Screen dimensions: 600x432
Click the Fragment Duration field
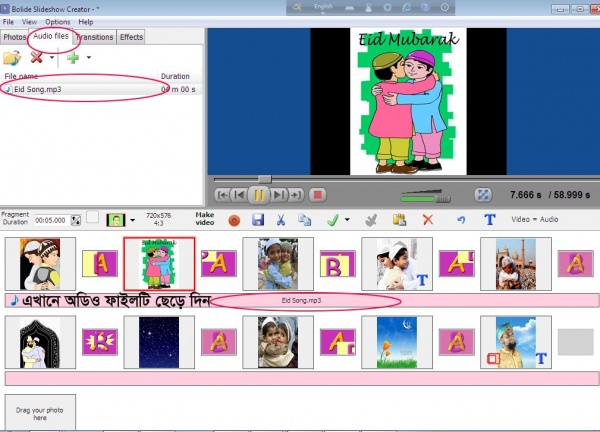click(x=51, y=220)
